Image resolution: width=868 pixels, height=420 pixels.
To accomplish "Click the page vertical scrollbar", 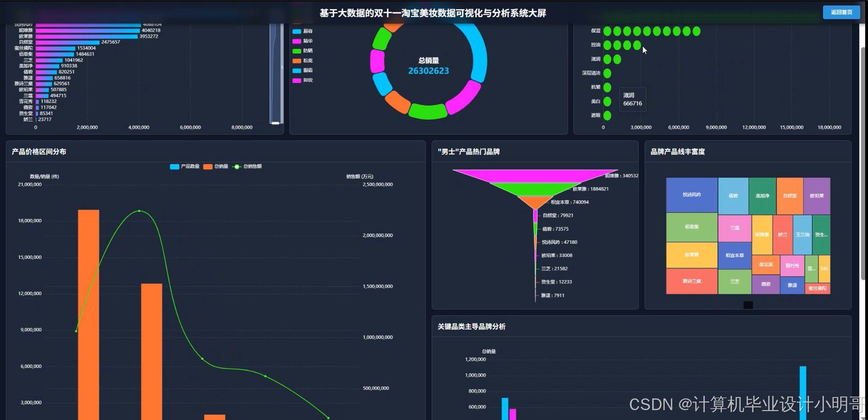I will click(863, 164).
